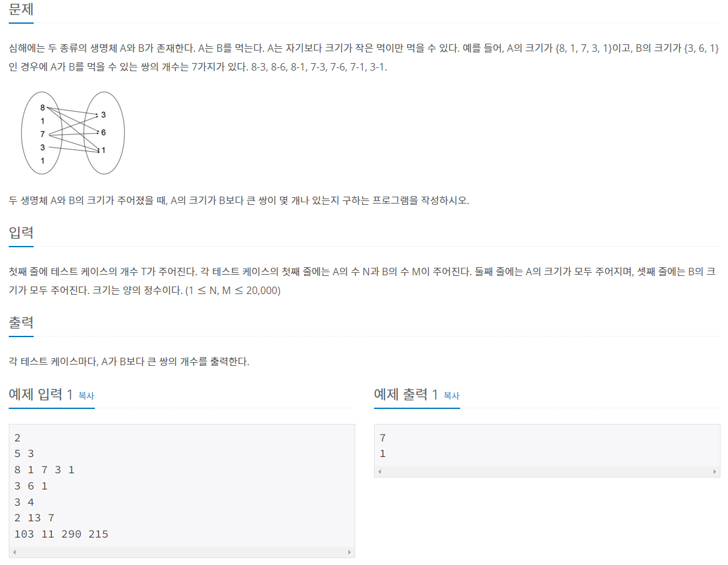The image size is (728, 565).
Task: Click the 출력 section heading
Action: pyautogui.click(x=21, y=322)
